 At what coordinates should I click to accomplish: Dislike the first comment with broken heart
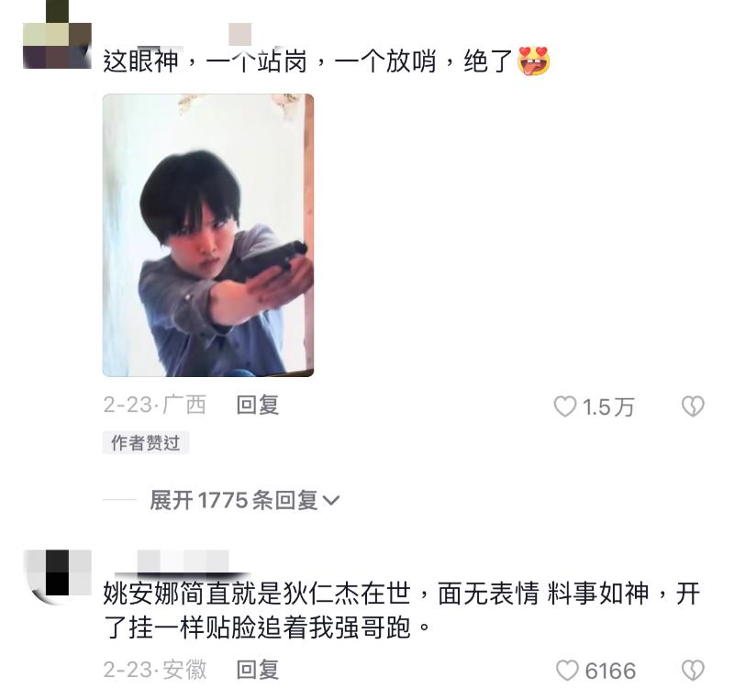pyautogui.click(x=693, y=406)
